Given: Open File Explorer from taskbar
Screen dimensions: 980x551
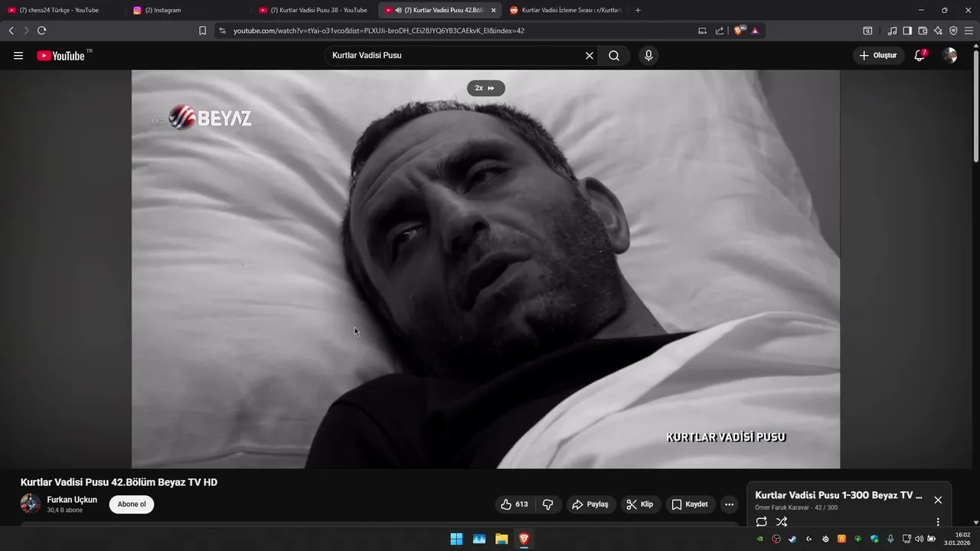Looking at the screenshot, I should (501, 539).
